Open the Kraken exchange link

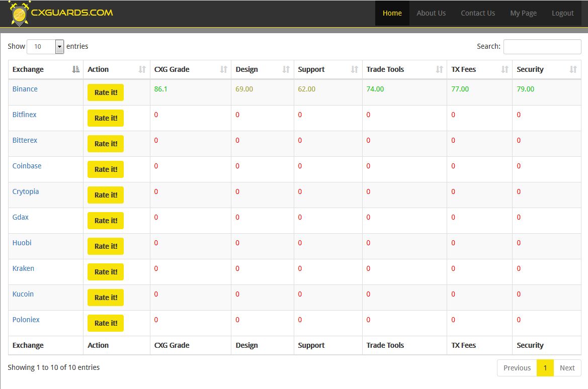click(23, 268)
